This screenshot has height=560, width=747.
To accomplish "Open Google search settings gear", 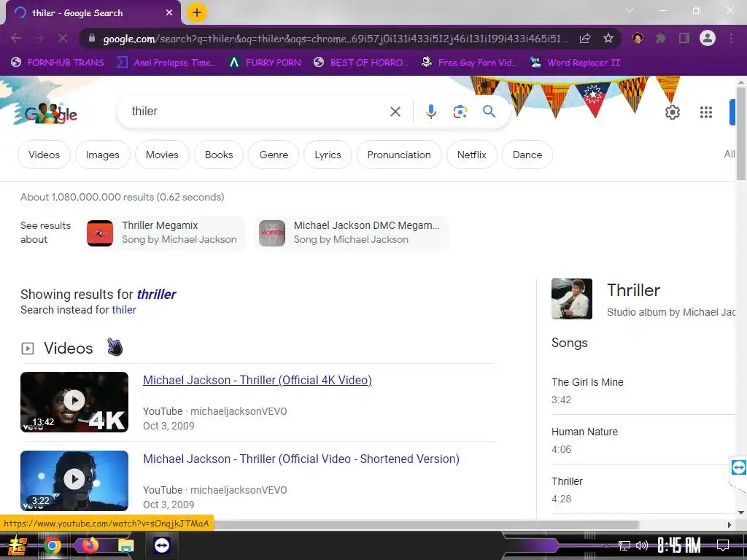I will (x=672, y=112).
